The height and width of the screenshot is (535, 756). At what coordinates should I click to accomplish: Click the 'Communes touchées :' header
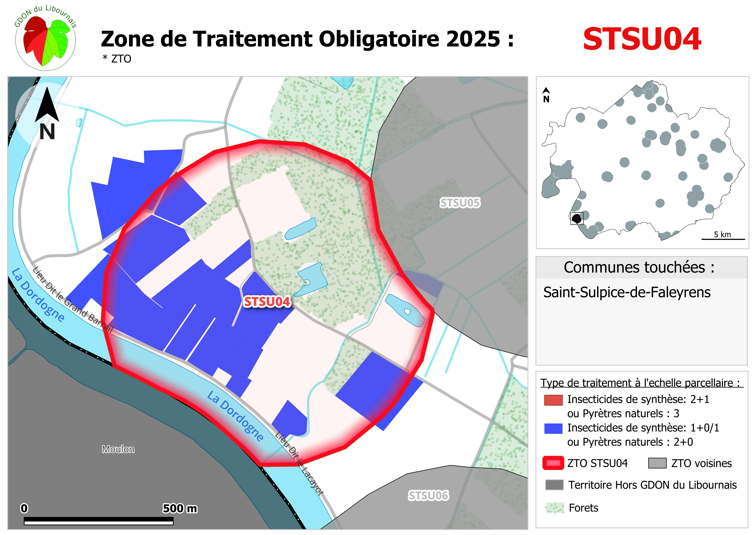point(639,267)
